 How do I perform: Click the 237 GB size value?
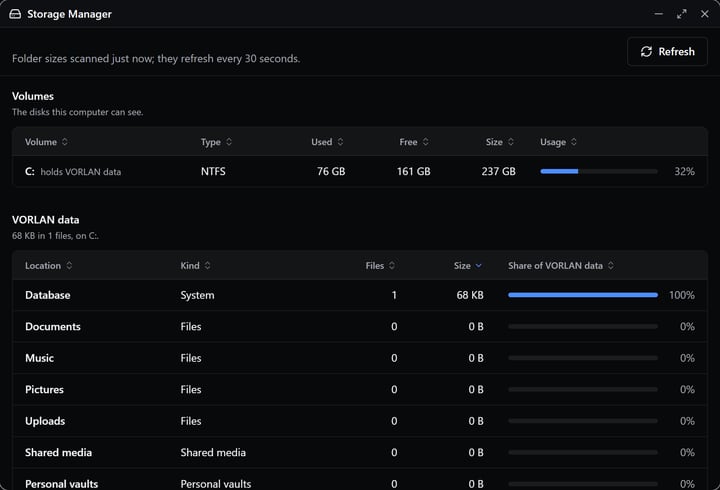coord(499,171)
